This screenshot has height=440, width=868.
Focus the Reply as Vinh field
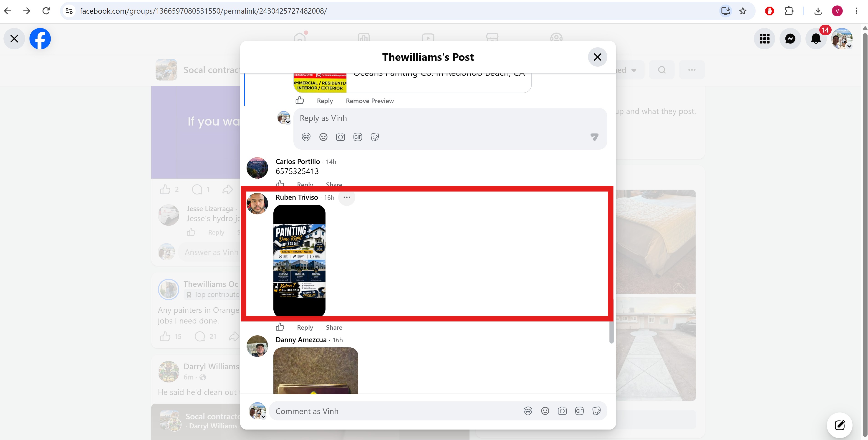pos(450,118)
